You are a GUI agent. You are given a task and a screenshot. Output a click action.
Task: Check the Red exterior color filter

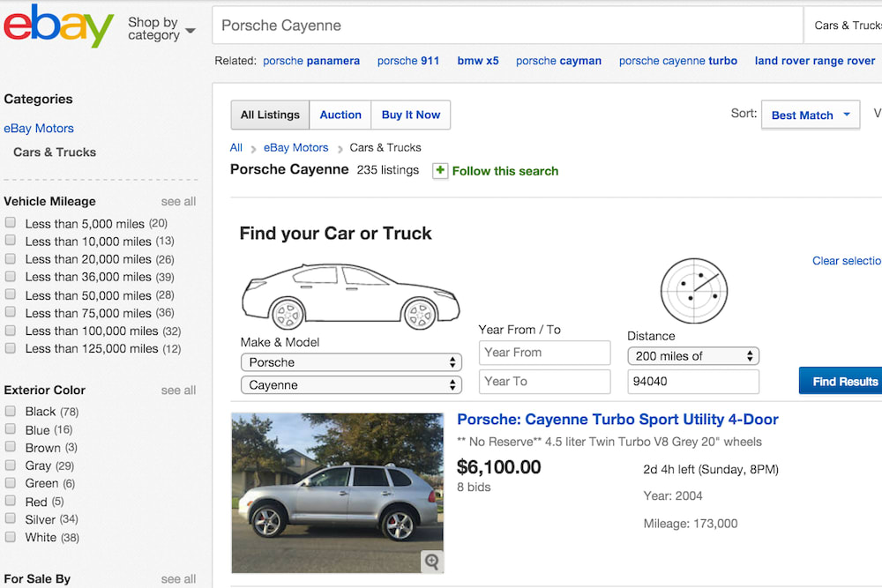pyautogui.click(x=10, y=501)
